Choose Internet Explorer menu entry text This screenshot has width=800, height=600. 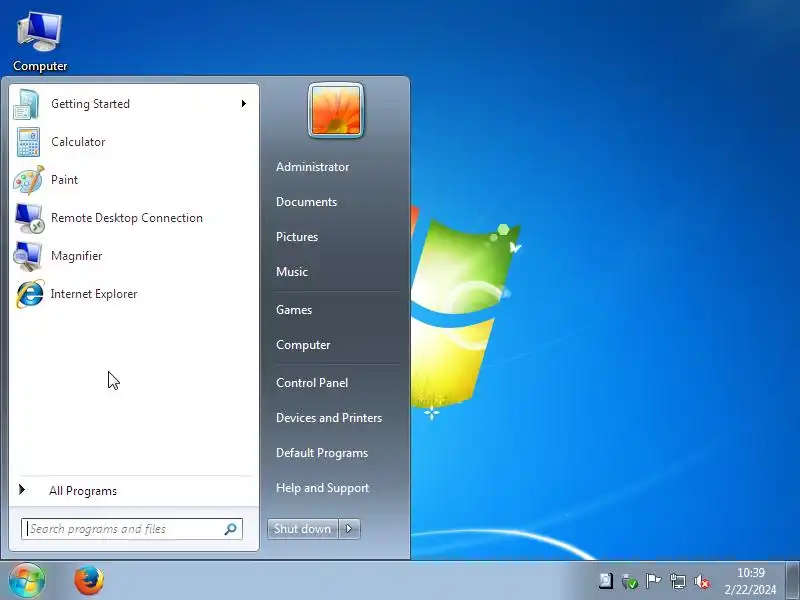pos(94,294)
